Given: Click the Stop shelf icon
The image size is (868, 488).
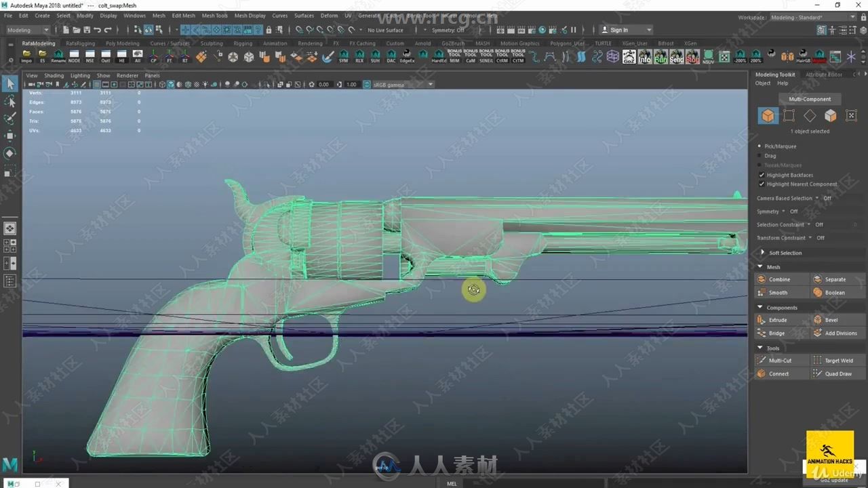Looking at the screenshot, I should [x=692, y=57].
